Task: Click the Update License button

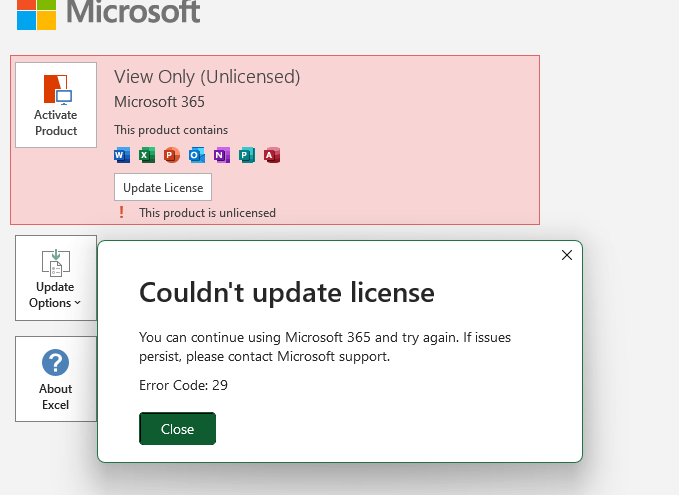Action: [163, 187]
